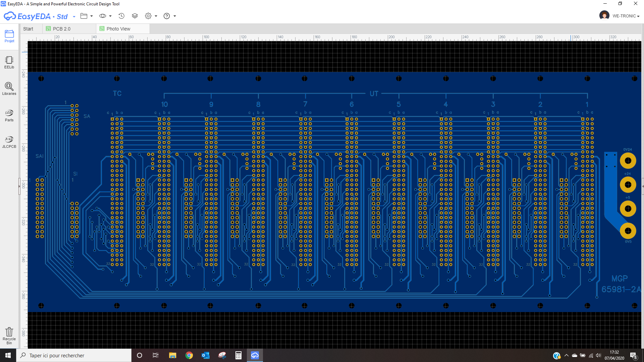Image resolution: width=644 pixels, height=362 pixels.
Task: Open the Projet panel in sidebar
Action: 9,36
